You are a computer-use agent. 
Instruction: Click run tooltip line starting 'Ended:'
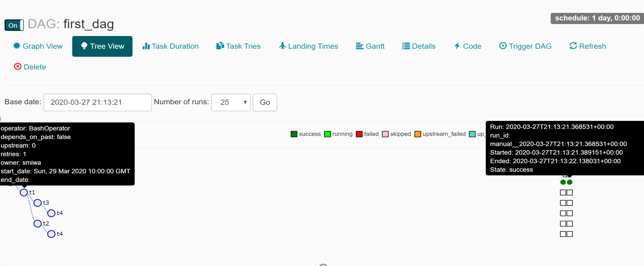555,161
